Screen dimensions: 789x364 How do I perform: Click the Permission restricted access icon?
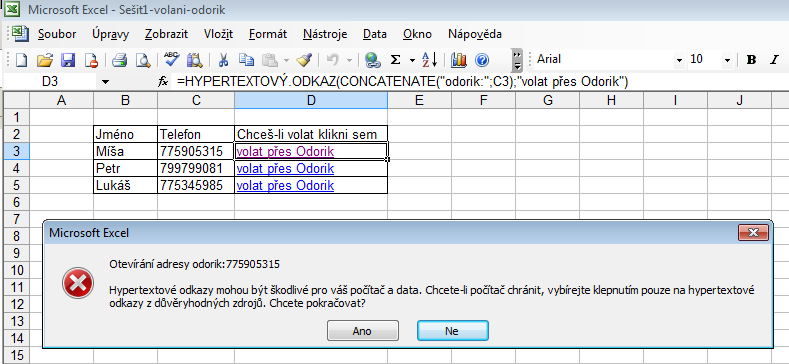91,60
